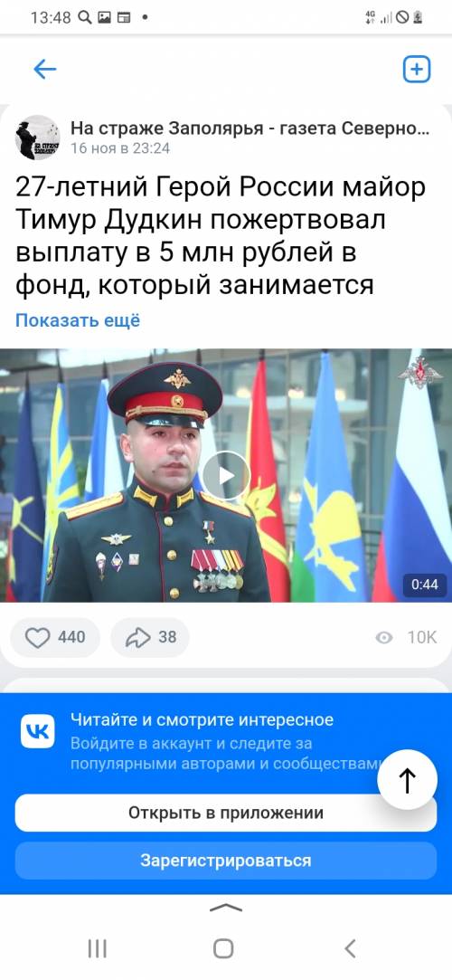Tap the blue back arrow
This screenshot has width=452, height=980.
click(x=45, y=70)
